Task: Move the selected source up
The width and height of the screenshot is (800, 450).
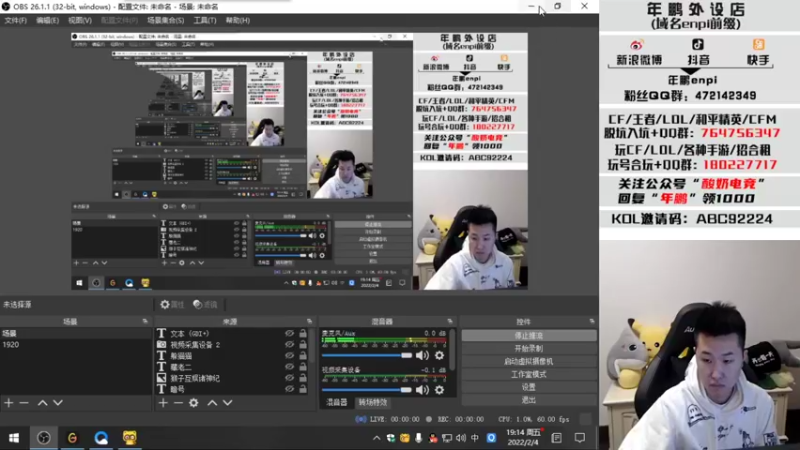Action: click(212, 403)
